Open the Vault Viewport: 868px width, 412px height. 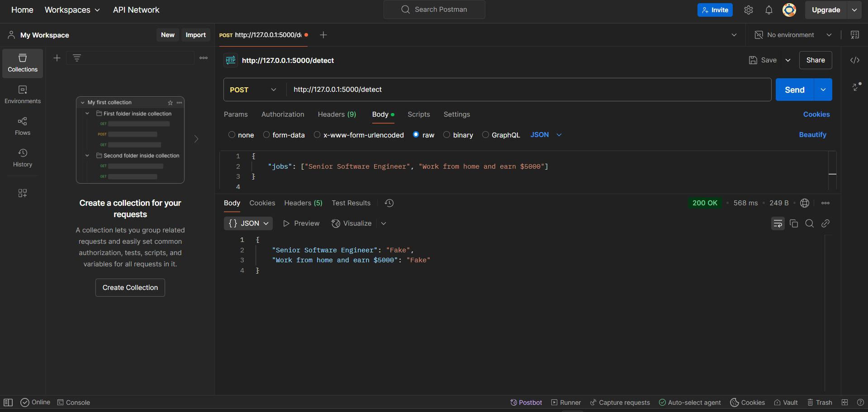point(786,403)
